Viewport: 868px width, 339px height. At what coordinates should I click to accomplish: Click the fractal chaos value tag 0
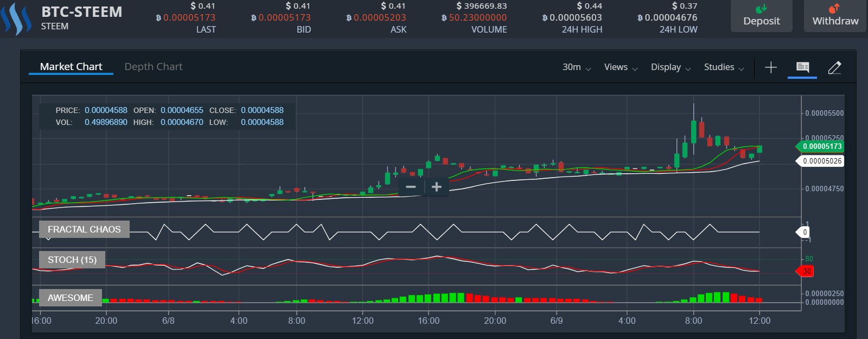(803, 232)
